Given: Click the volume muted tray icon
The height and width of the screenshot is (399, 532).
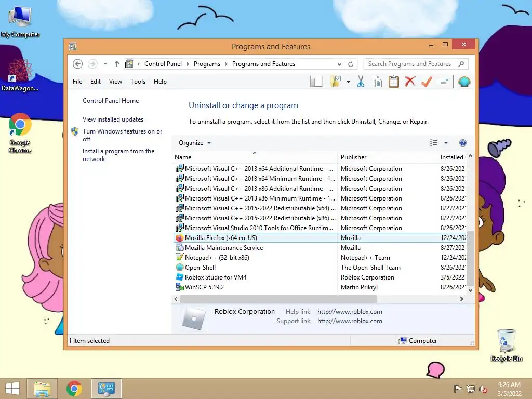Looking at the screenshot, I should [x=483, y=389].
